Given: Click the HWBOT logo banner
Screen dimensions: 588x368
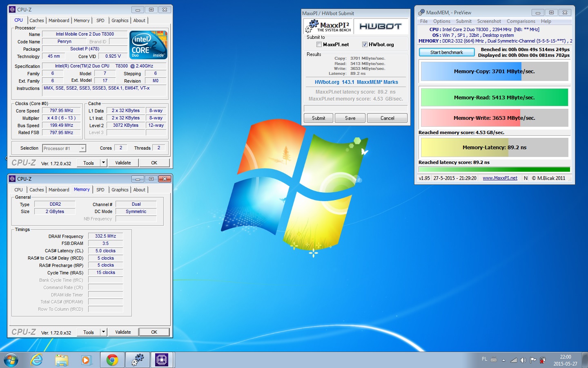Looking at the screenshot, I should pyautogui.click(x=381, y=26).
